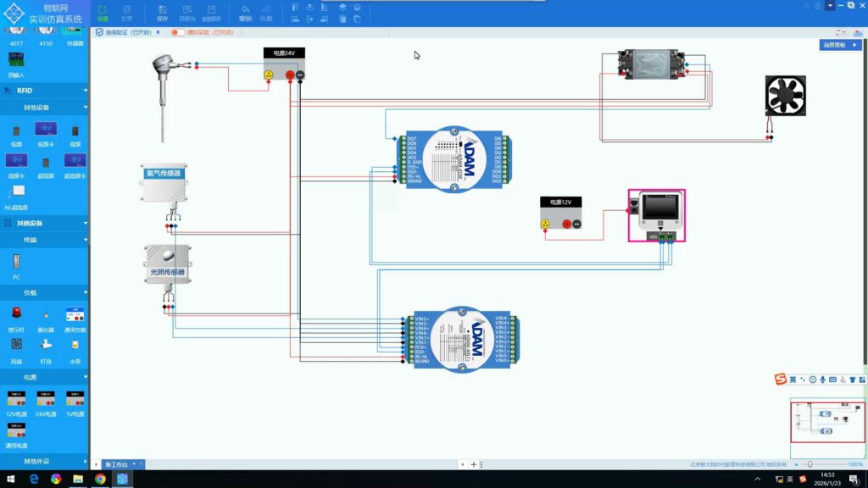Choose the PC terminal component
The height and width of the screenshot is (488, 868).
coord(16,263)
